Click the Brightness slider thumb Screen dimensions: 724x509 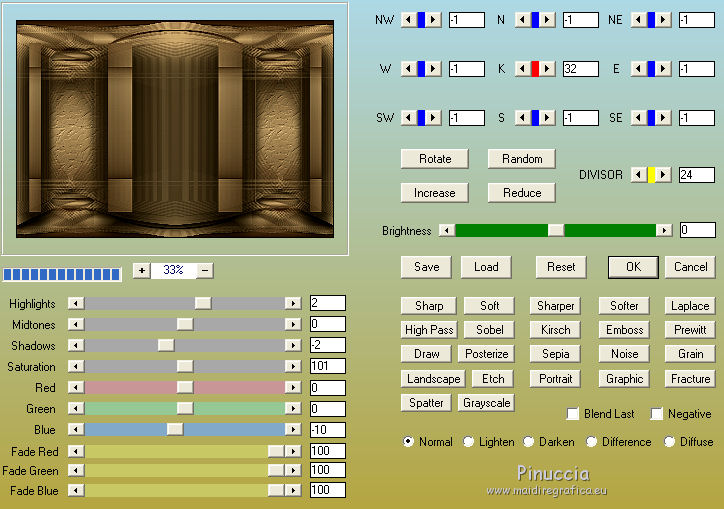coord(556,230)
